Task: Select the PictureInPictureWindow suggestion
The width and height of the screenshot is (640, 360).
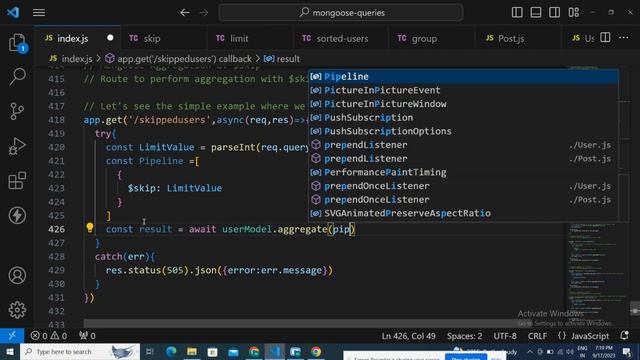Action: tap(463, 104)
